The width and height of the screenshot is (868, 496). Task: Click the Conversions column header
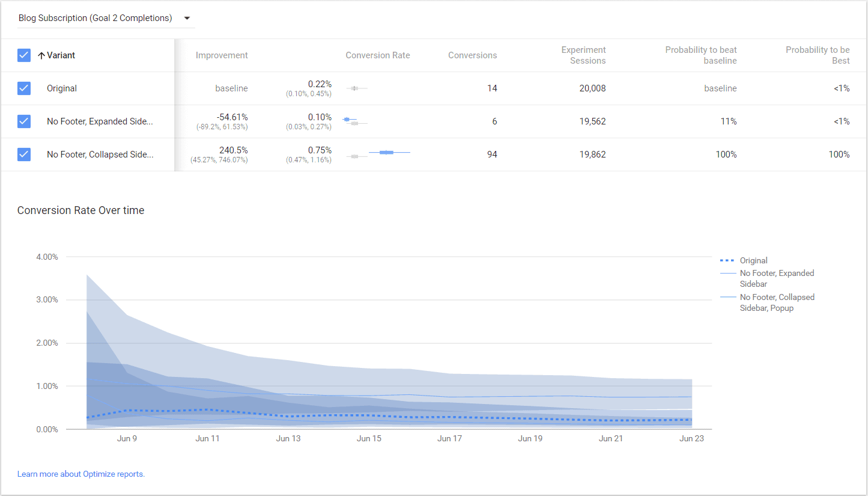click(472, 55)
